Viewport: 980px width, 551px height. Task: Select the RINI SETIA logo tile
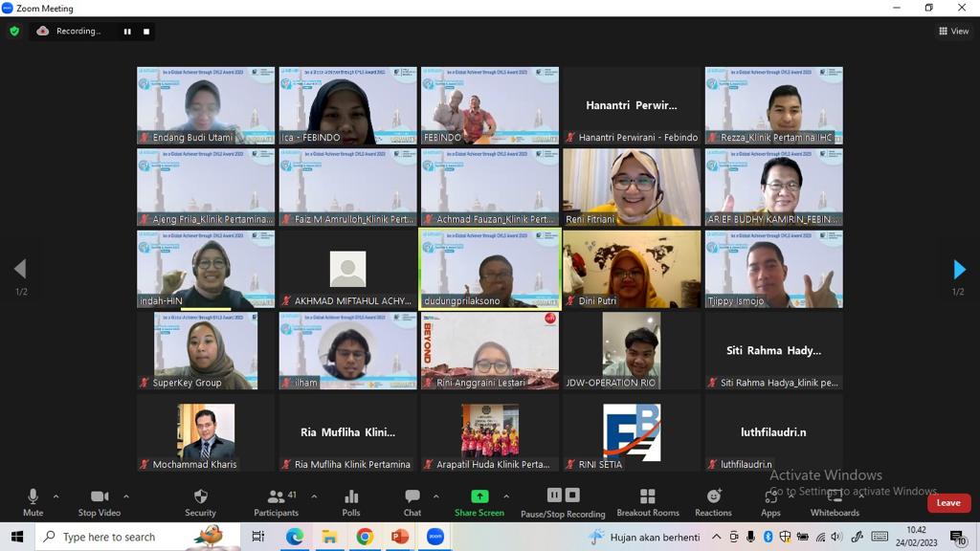pyautogui.click(x=632, y=433)
